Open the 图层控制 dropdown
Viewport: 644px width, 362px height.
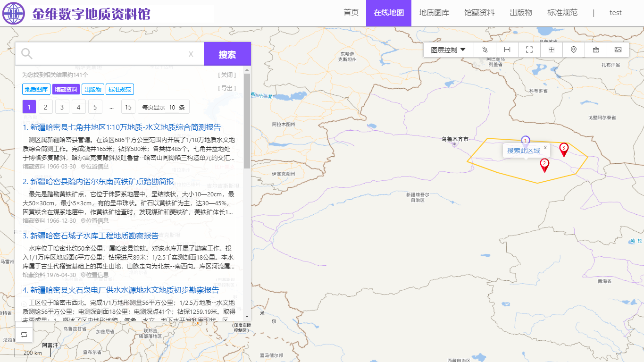tap(448, 50)
